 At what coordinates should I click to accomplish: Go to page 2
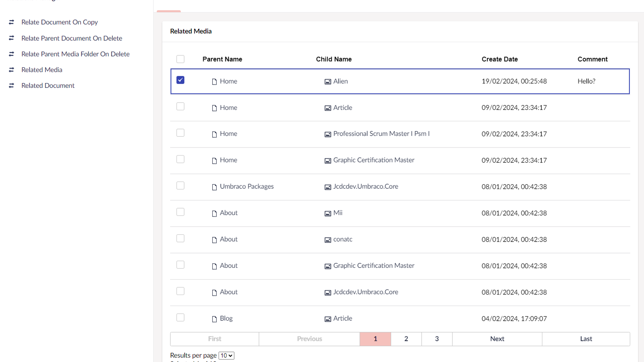click(406, 339)
